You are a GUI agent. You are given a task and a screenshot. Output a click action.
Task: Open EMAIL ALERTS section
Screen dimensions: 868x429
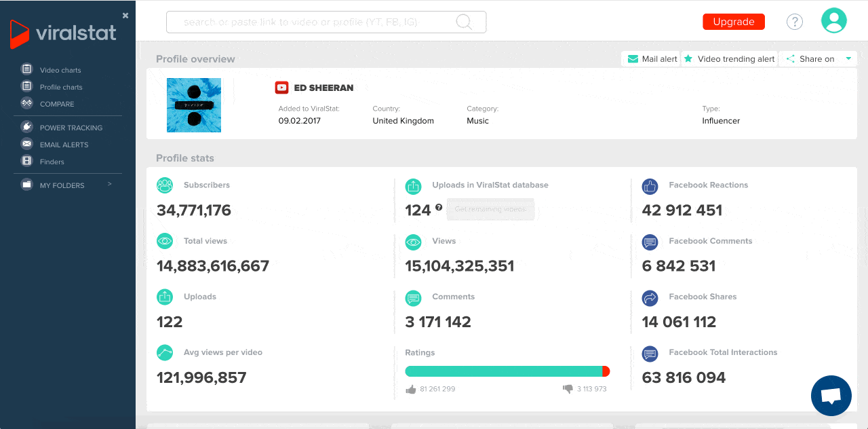64,145
